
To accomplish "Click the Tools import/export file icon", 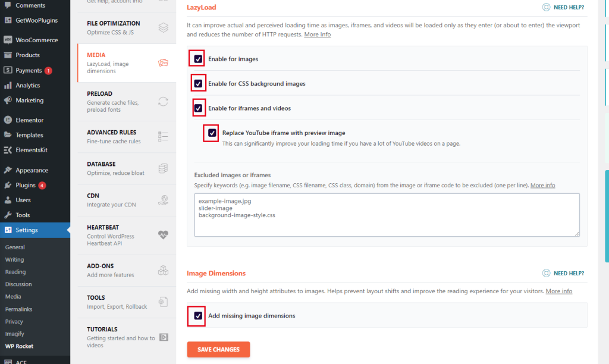I will [x=163, y=302].
